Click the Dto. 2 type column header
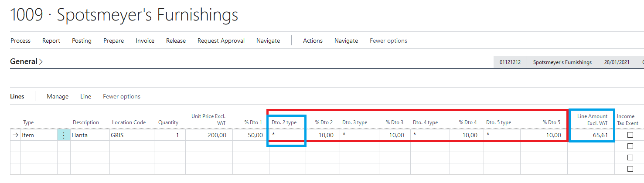Viewport: 644px width, 183px height. tap(284, 122)
